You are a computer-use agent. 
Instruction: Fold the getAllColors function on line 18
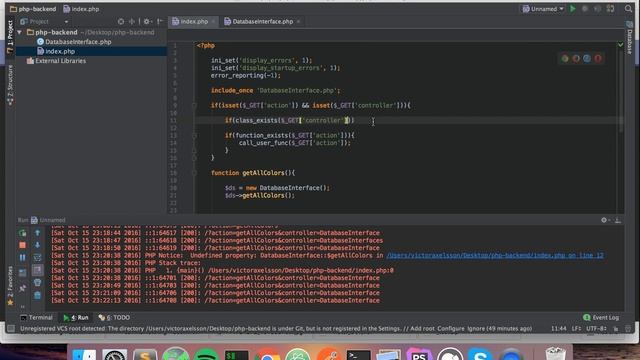194,173
